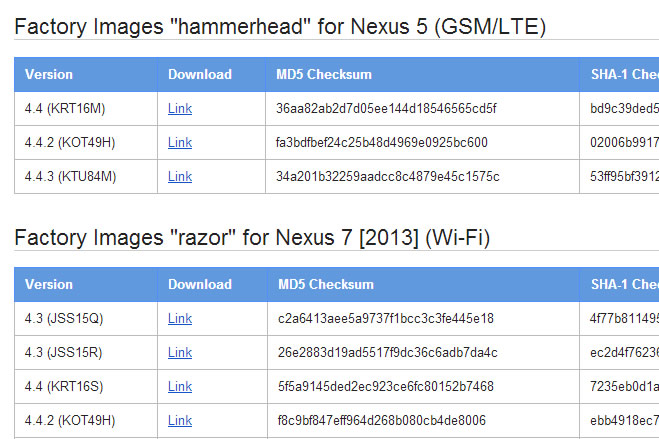Select the 4.4.3 (KTU84M) version cell

70,176
